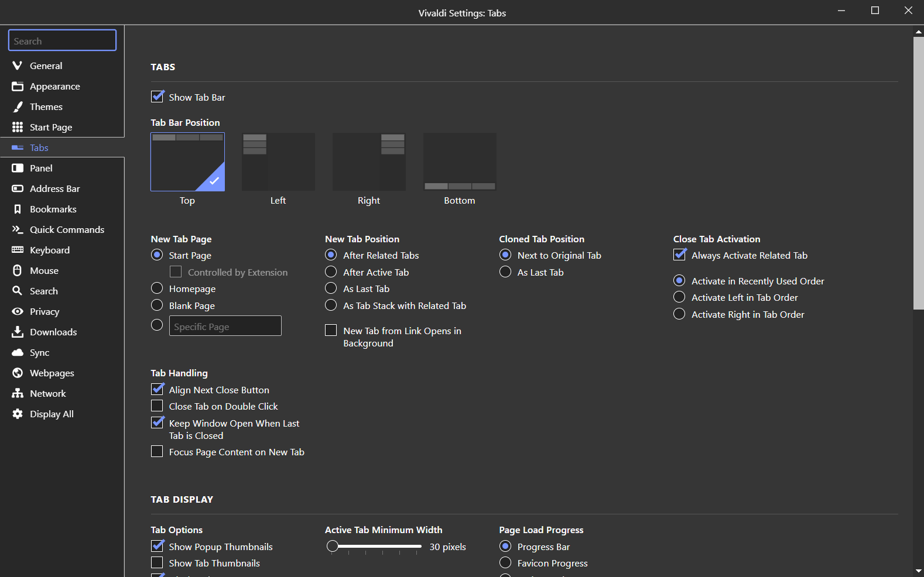The image size is (924, 577).
Task: Uncheck Always Activate Related Tab
Action: tap(680, 255)
